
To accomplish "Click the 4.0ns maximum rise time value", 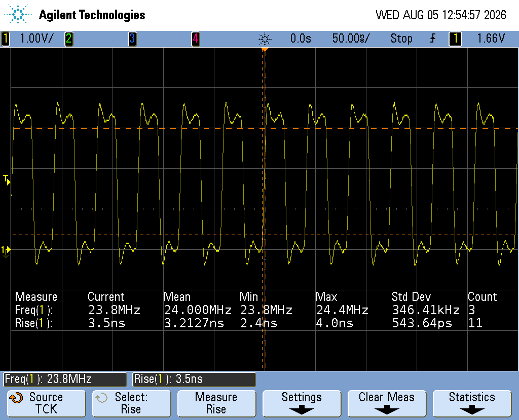I will (335, 323).
